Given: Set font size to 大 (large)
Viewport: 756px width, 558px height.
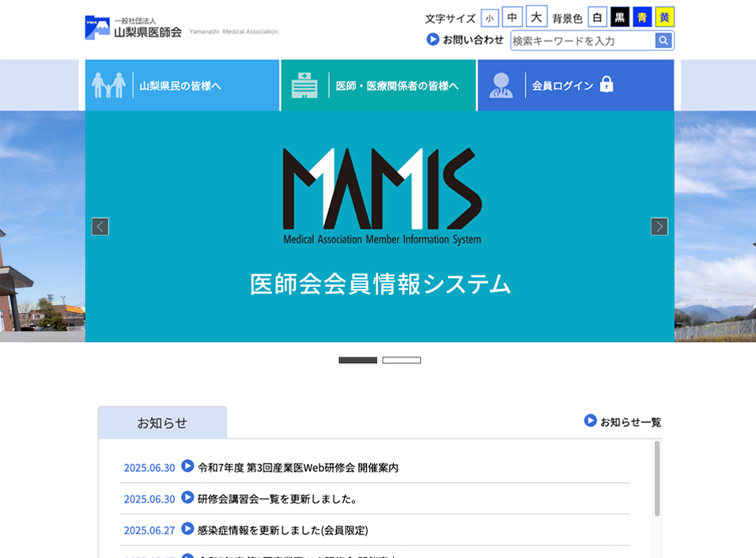Looking at the screenshot, I should [536, 17].
